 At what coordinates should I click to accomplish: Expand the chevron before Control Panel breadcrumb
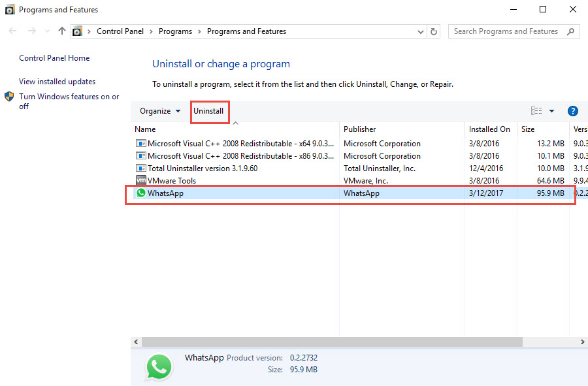click(x=89, y=32)
